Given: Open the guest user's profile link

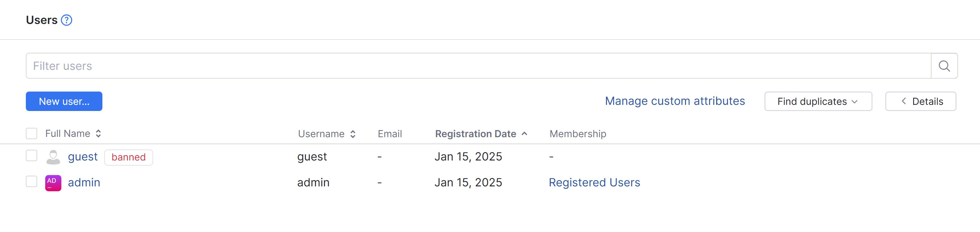Looking at the screenshot, I should click(x=83, y=156).
